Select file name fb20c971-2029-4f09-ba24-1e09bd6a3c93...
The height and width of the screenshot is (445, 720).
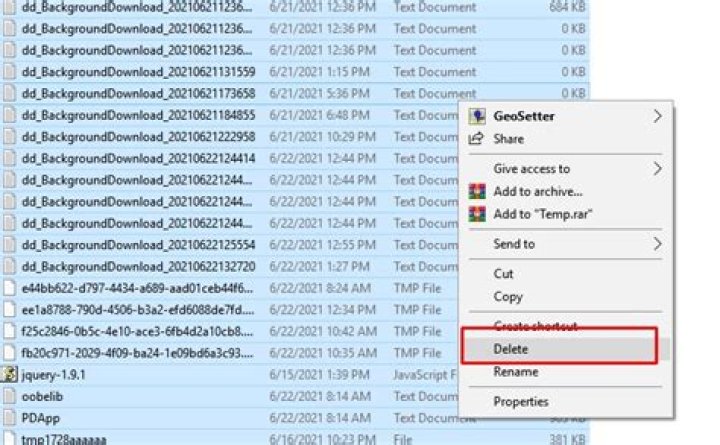pyautogui.click(x=137, y=353)
